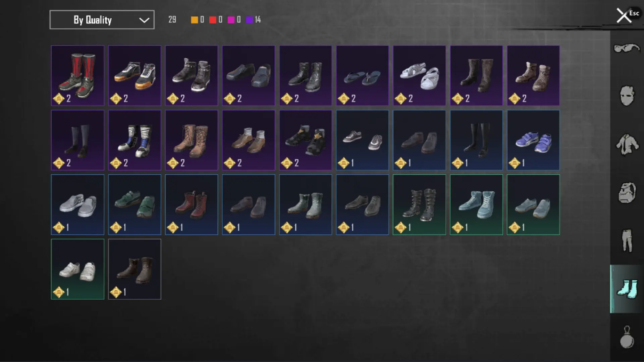
Task: Close inventory with the X Esc icon
Action: 627,15
